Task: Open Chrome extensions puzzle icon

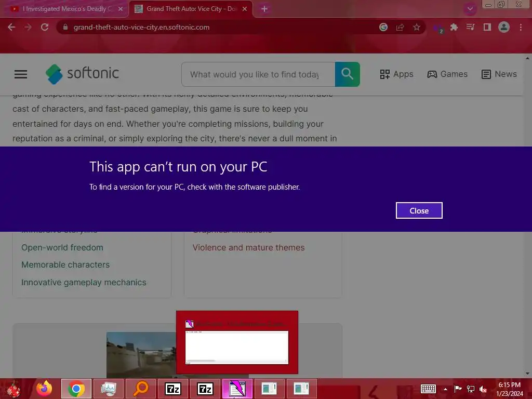Action: (x=454, y=27)
